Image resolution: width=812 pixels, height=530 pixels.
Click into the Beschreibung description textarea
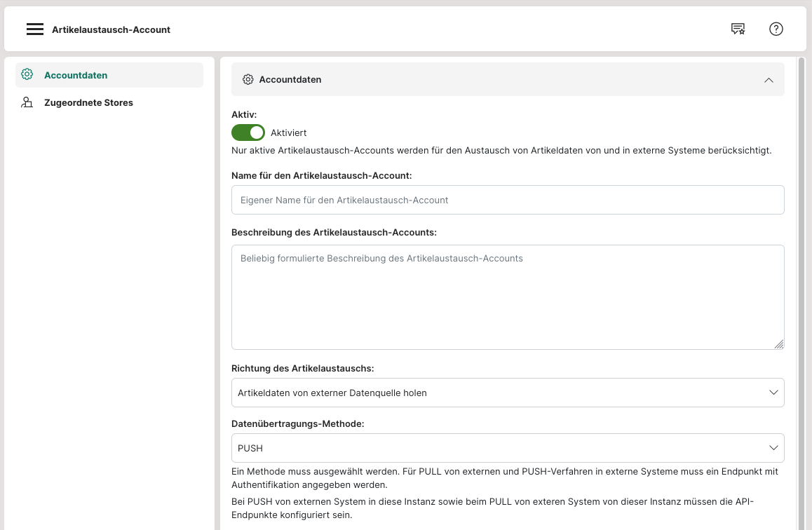click(507, 297)
